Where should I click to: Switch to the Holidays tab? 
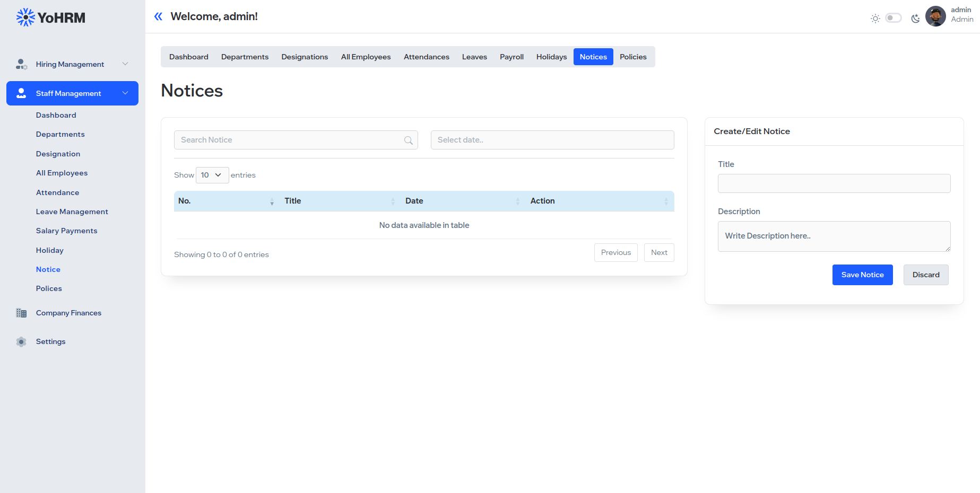tap(552, 57)
